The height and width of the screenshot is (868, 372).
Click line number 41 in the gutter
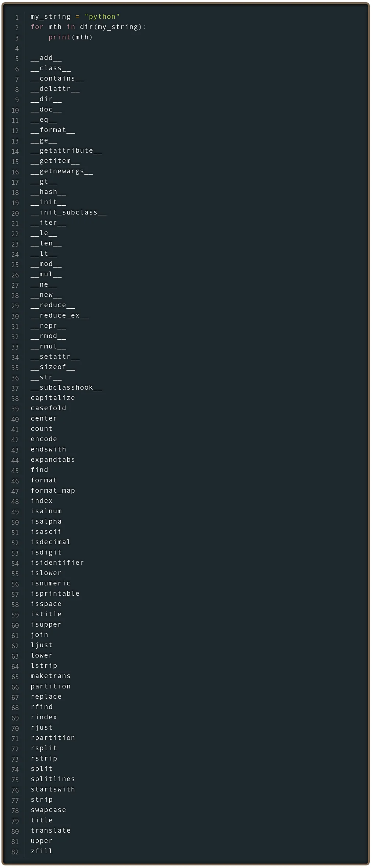(15, 429)
